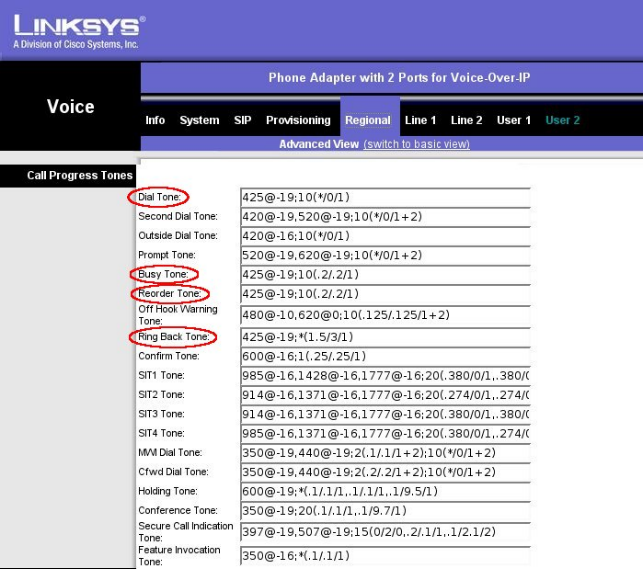Select the Busy Tone input field
Viewport: 644px width, 569px height.
[385, 275]
